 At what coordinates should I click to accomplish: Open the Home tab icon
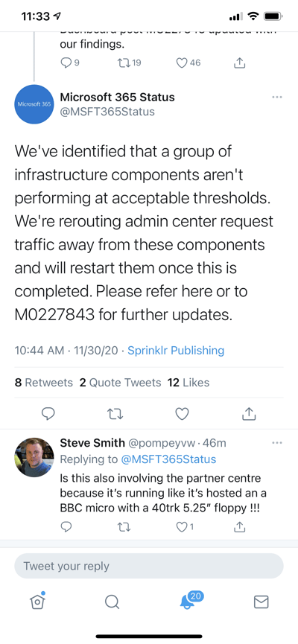point(37,602)
